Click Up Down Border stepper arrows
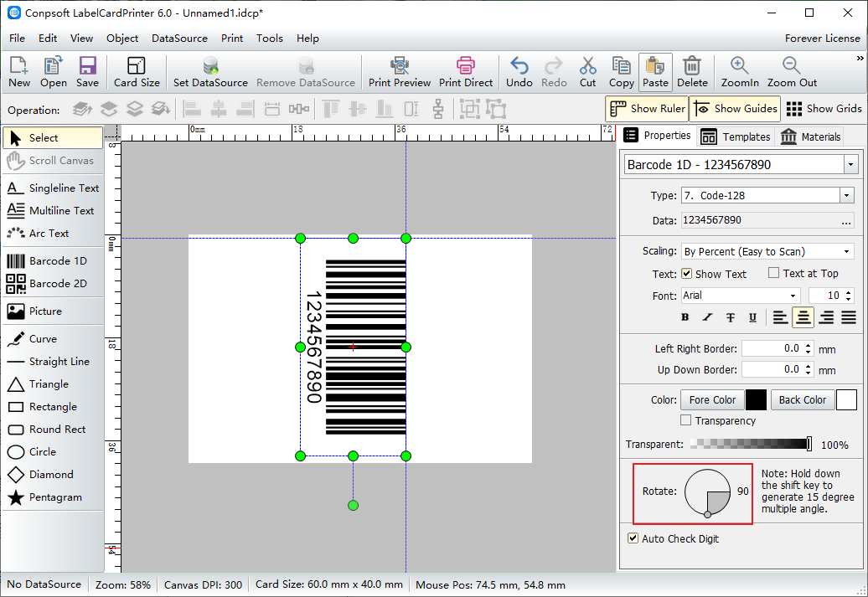This screenshot has width=868, height=597. click(x=809, y=369)
